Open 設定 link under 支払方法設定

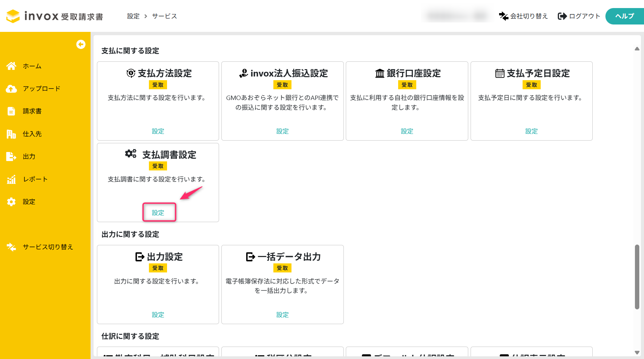tap(158, 131)
